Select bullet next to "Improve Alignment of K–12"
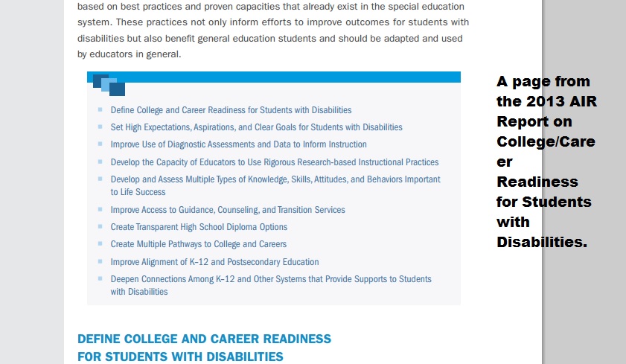This screenshot has width=626, height=364. click(100, 262)
